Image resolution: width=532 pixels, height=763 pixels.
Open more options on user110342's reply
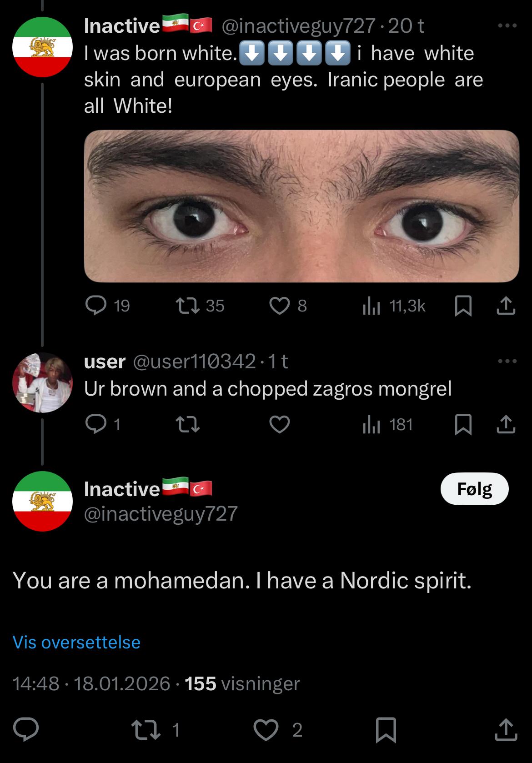[x=507, y=361]
